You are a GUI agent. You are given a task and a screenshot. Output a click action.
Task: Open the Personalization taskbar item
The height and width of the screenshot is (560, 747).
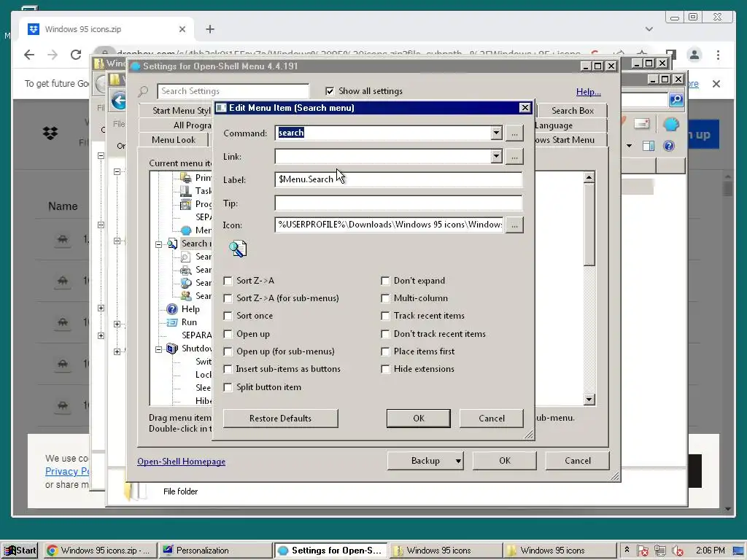215,551
